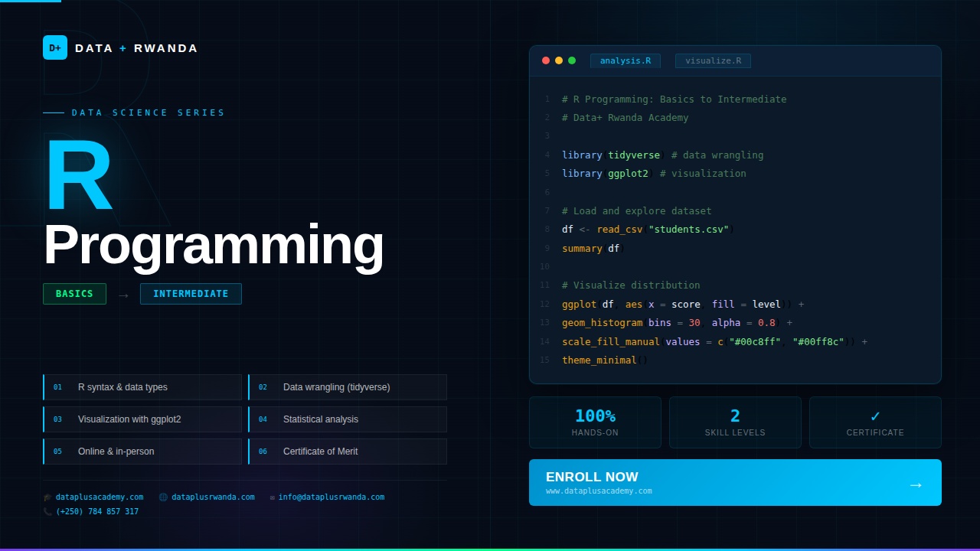
Task: Click the 2 SKILL LEVELS stat card
Action: click(735, 422)
